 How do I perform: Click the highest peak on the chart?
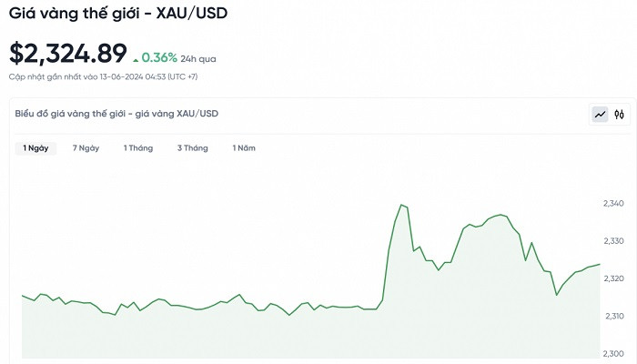pyautogui.click(x=401, y=205)
